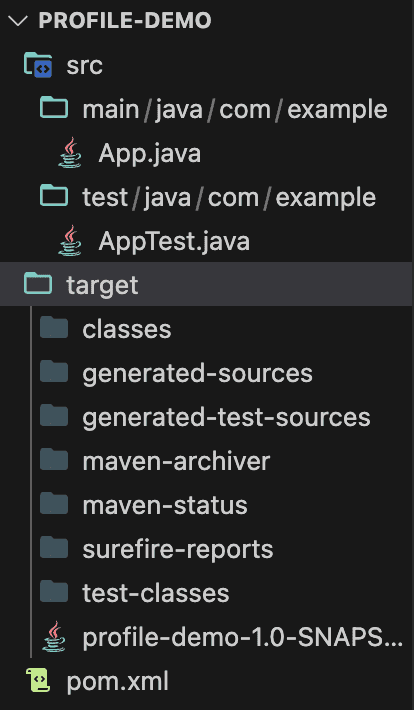Click the maven-archiver folder icon
Image resolution: width=414 pixels, height=710 pixels.
pos(54,459)
